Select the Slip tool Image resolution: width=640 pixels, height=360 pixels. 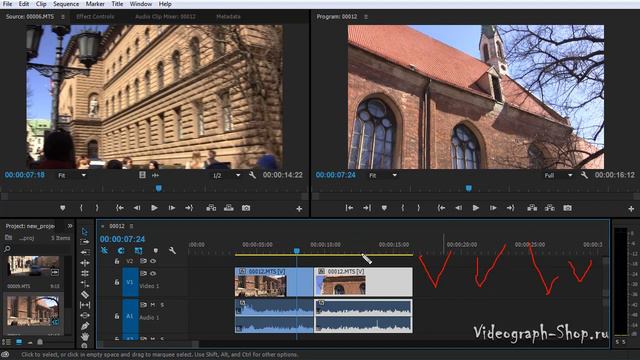pos(84,305)
